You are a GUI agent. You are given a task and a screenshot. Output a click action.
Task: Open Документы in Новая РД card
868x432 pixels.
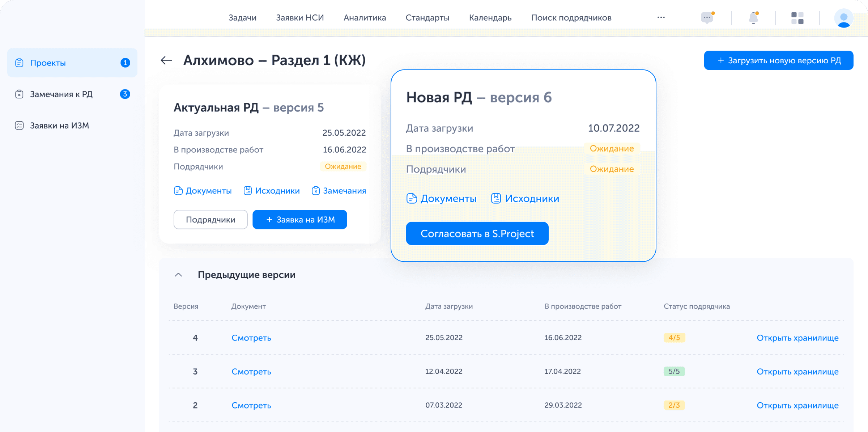[442, 199]
